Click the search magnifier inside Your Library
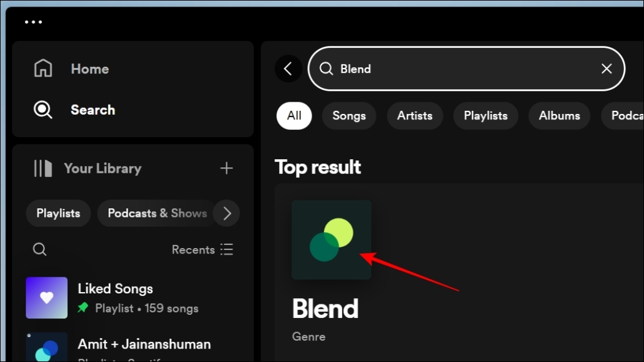The image size is (644, 362). (x=39, y=249)
